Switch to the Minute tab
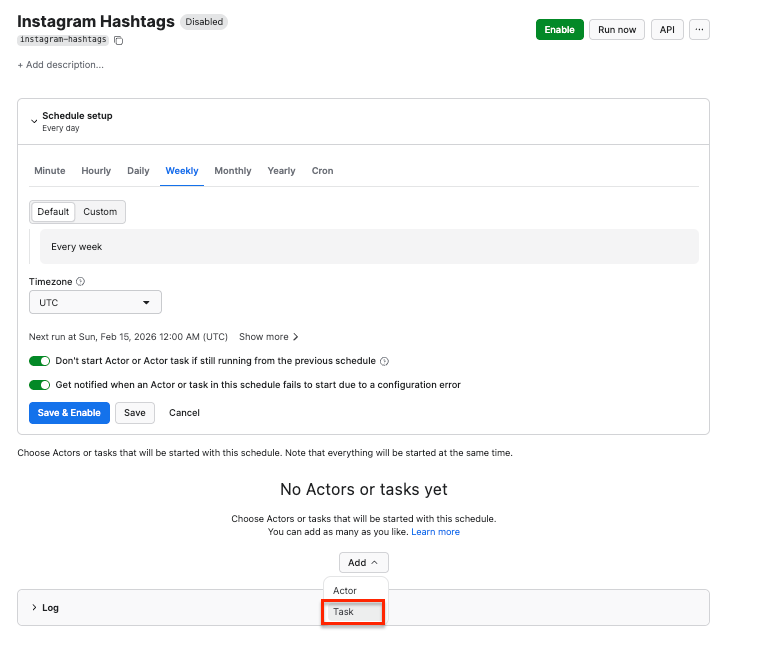 coord(50,171)
